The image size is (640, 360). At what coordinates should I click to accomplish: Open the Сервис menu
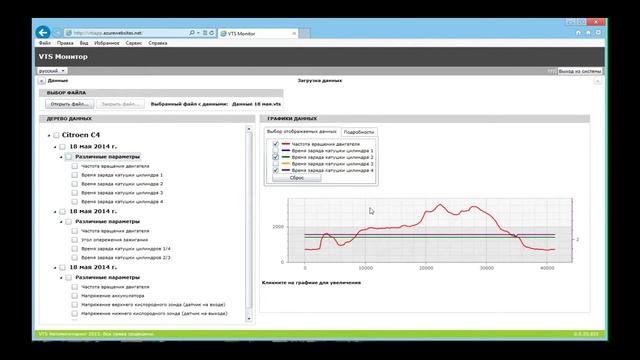(x=133, y=43)
